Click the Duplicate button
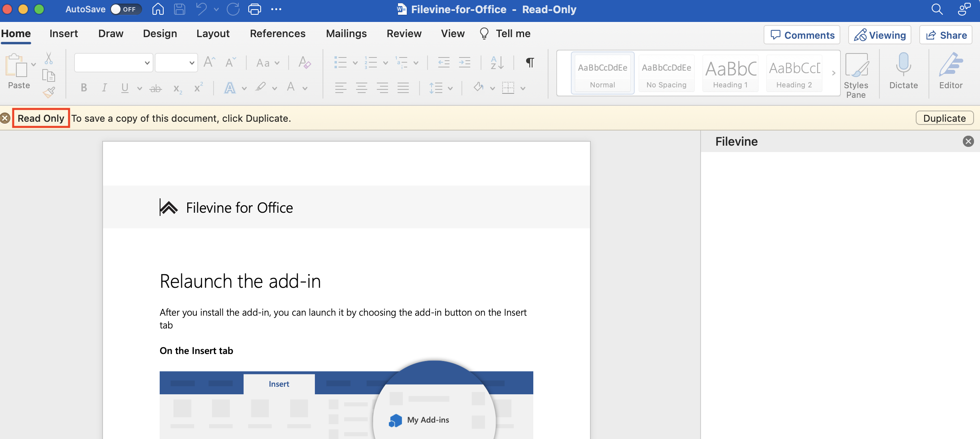This screenshot has height=439, width=980. (x=944, y=118)
